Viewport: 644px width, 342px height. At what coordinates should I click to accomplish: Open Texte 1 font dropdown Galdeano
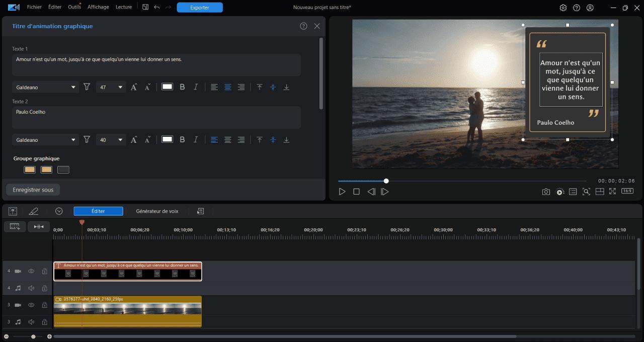(x=46, y=87)
